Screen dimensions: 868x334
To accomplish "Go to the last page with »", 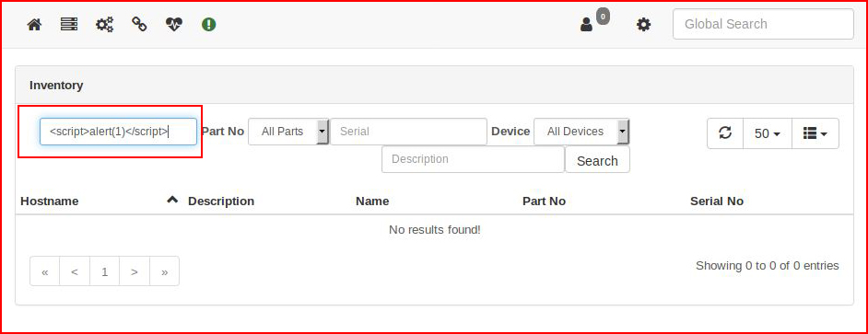I will tap(164, 271).
